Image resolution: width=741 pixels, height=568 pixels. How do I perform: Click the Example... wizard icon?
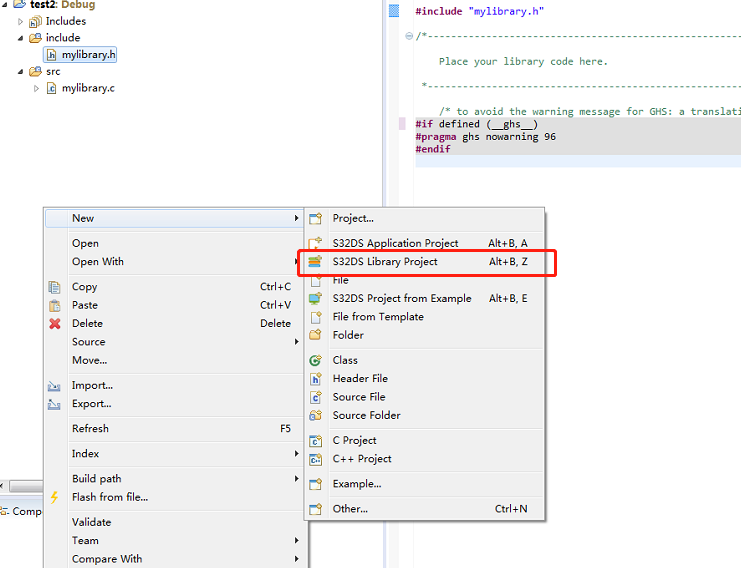315,484
